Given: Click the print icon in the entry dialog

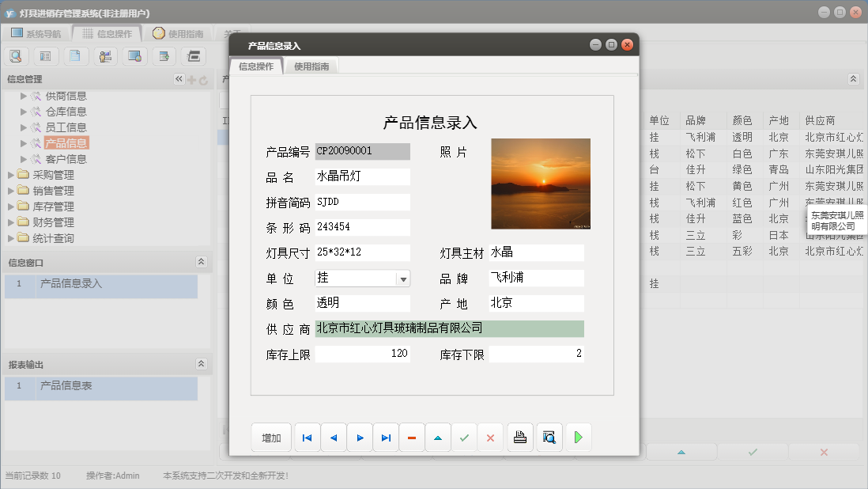Looking at the screenshot, I should pyautogui.click(x=519, y=437).
